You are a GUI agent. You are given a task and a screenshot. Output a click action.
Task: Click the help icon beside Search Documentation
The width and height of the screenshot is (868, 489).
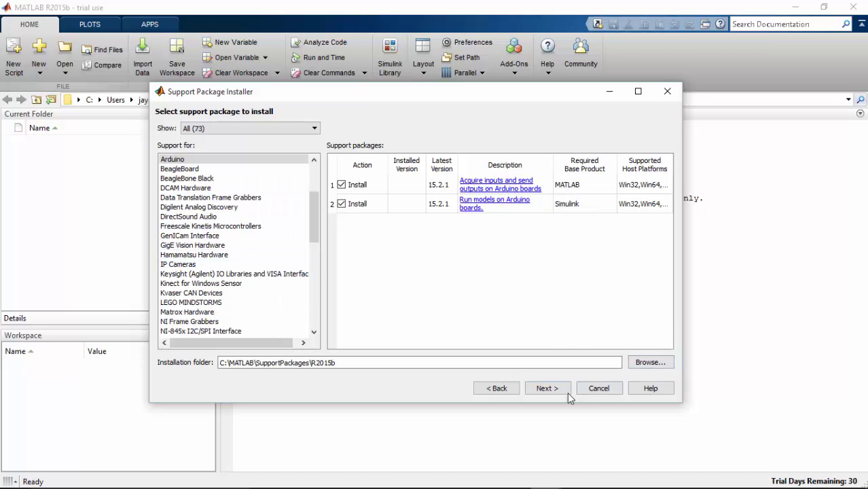coord(720,24)
